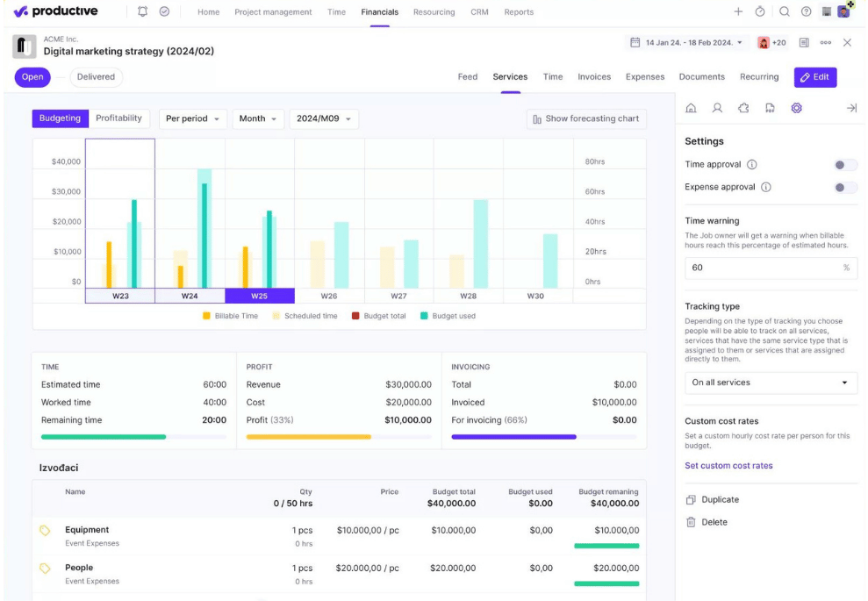This screenshot has height=601, width=868.
Task: Start the timer from the top bar
Action: click(x=760, y=12)
